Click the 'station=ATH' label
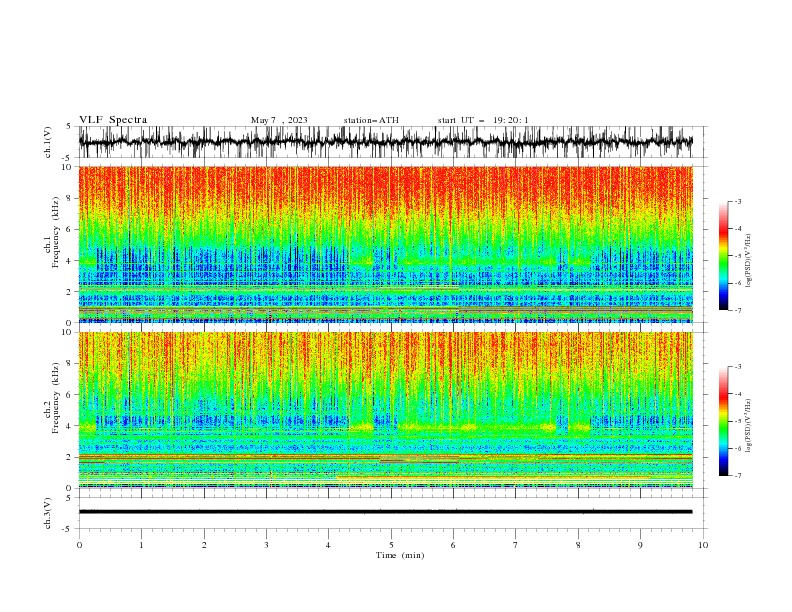This screenshot has height=612, width=792. [x=371, y=120]
